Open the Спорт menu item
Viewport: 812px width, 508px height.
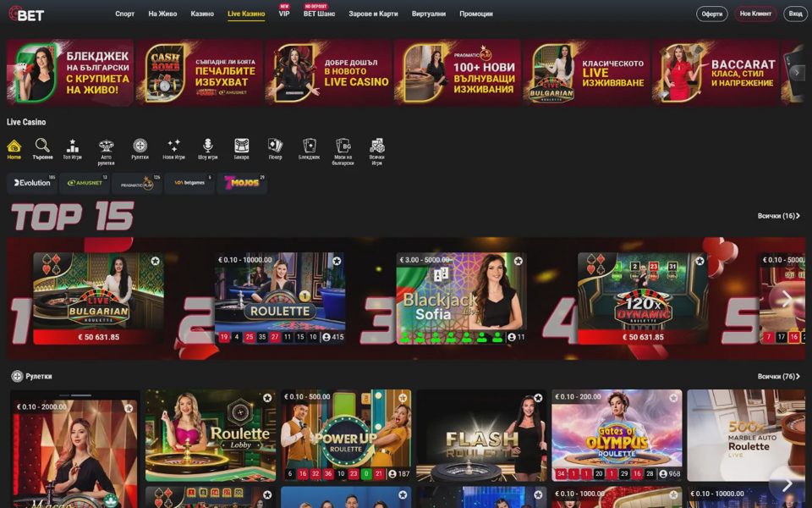(125, 14)
